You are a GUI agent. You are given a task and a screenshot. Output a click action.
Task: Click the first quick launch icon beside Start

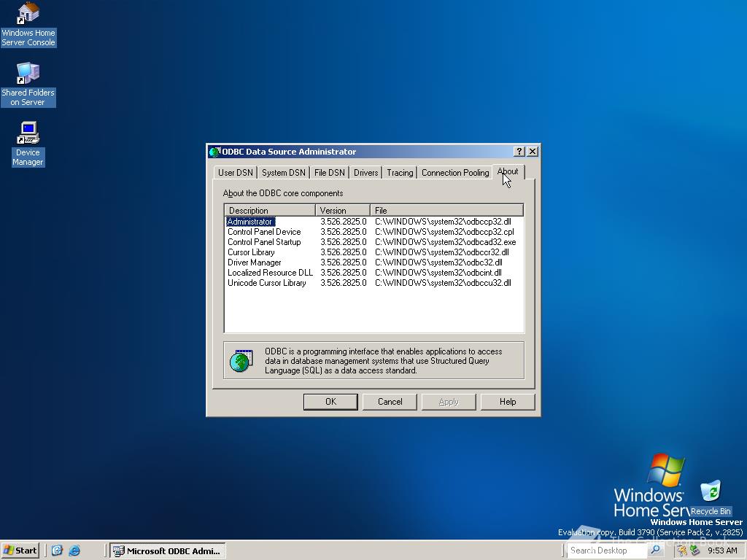57,551
